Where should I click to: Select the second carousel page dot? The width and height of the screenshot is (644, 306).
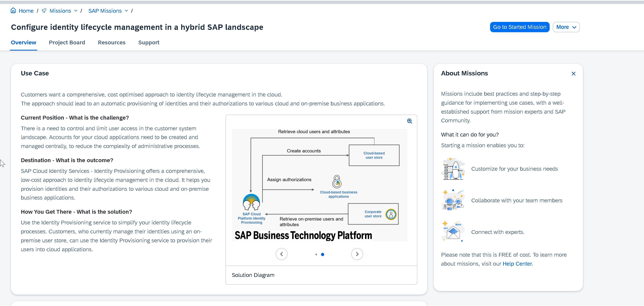(323, 254)
